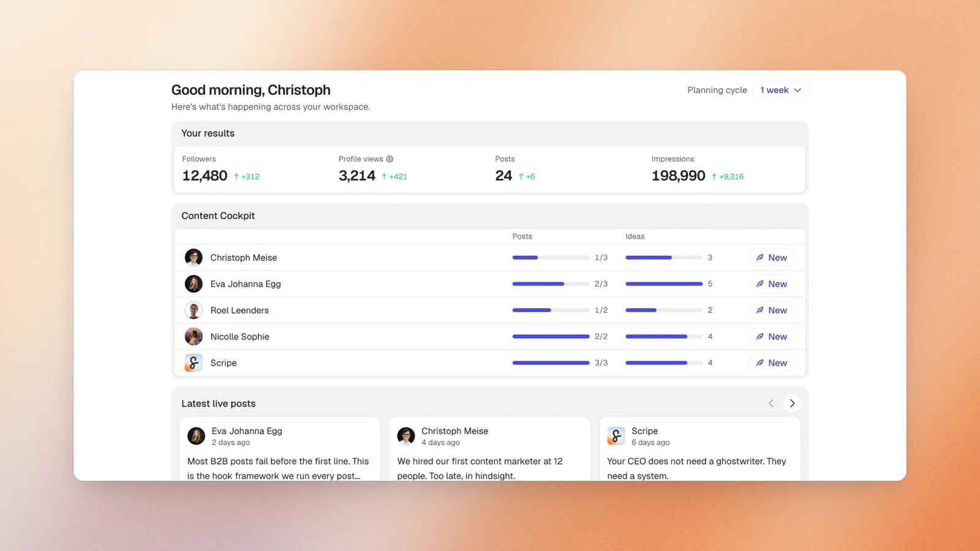Click the Scripe logo in live posts

pos(616,436)
